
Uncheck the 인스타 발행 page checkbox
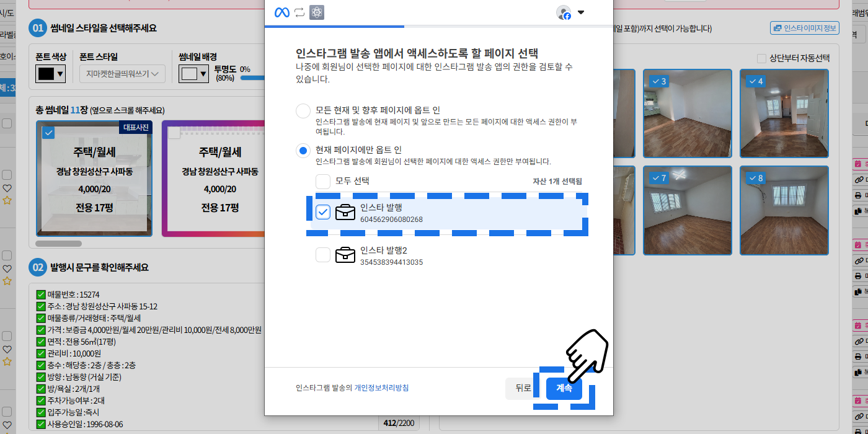tap(323, 212)
